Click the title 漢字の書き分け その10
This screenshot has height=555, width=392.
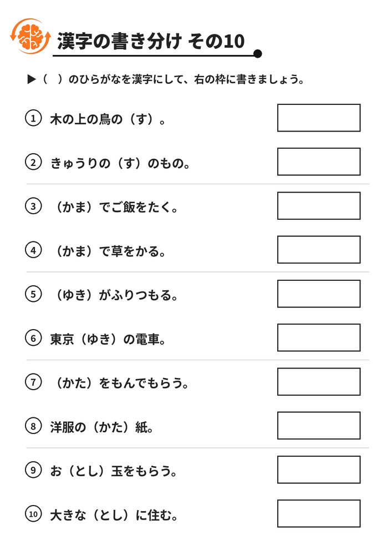151,41
